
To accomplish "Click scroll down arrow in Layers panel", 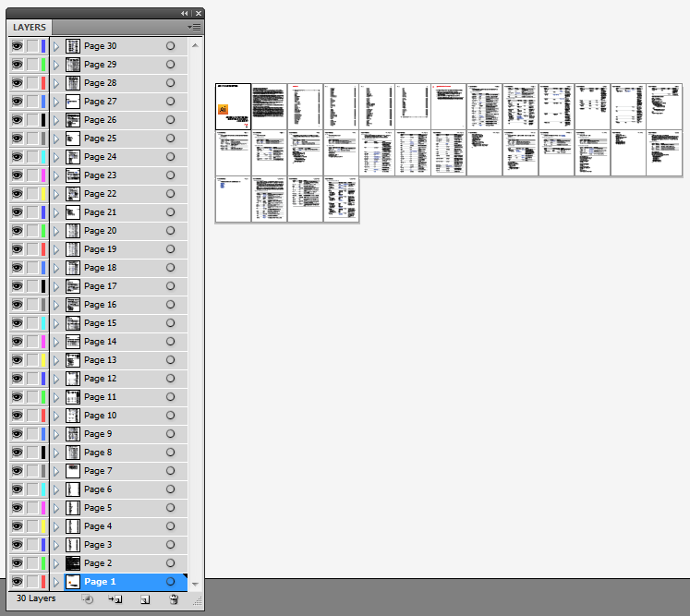I will (x=195, y=585).
